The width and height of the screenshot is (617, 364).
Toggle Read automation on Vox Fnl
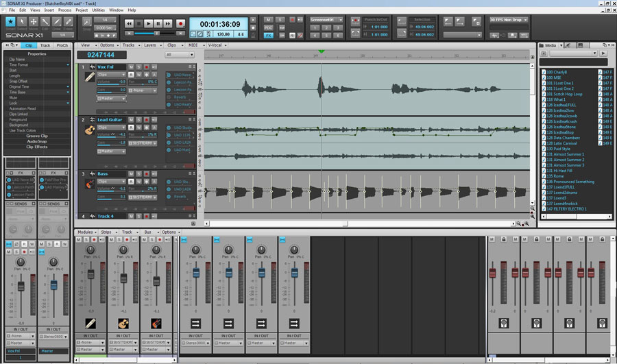[131, 74]
